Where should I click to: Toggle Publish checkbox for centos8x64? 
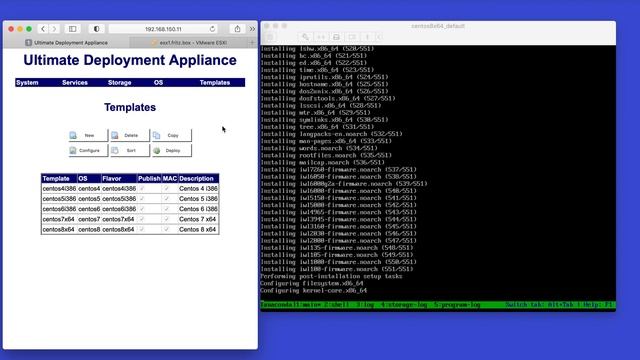(142, 229)
